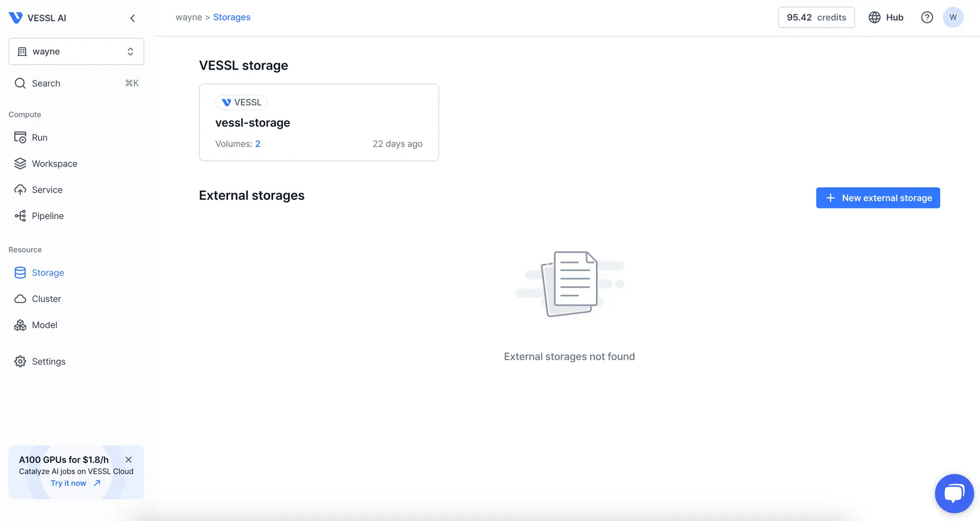Dismiss the A100 GPUs promo banner
Viewport: 980px width, 521px height.
click(x=129, y=460)
